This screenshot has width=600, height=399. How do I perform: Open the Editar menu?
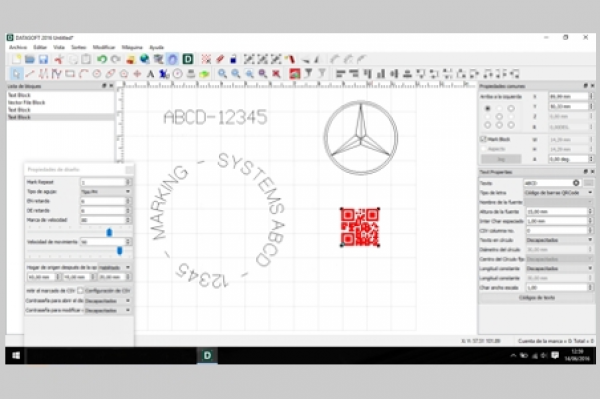tap(40, 47)
